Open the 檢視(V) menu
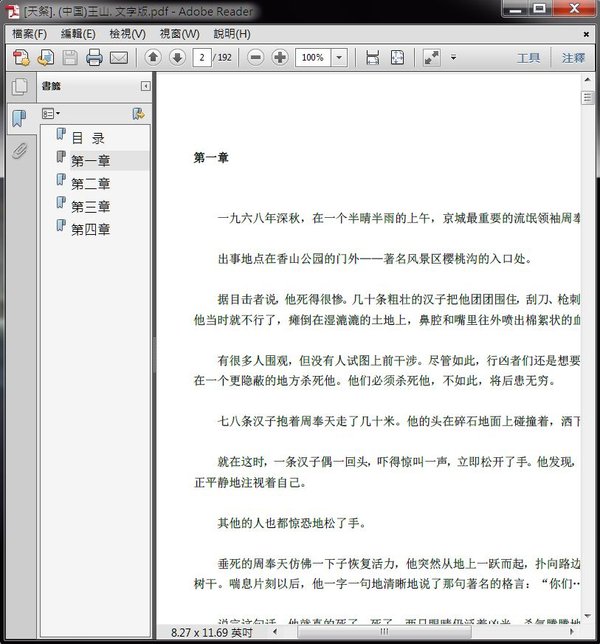The image size is (600, 644). [127, 34]
